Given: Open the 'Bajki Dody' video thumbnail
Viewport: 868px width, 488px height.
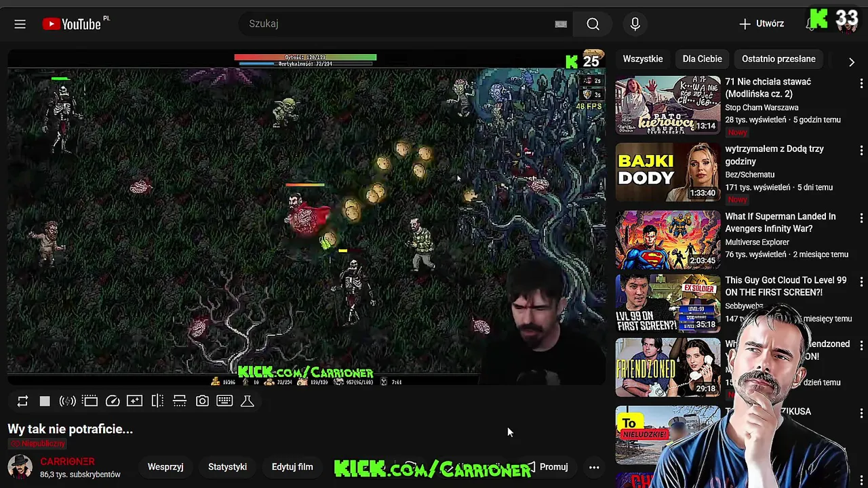Looking at the screenshot, I should (x=668, y=172).
